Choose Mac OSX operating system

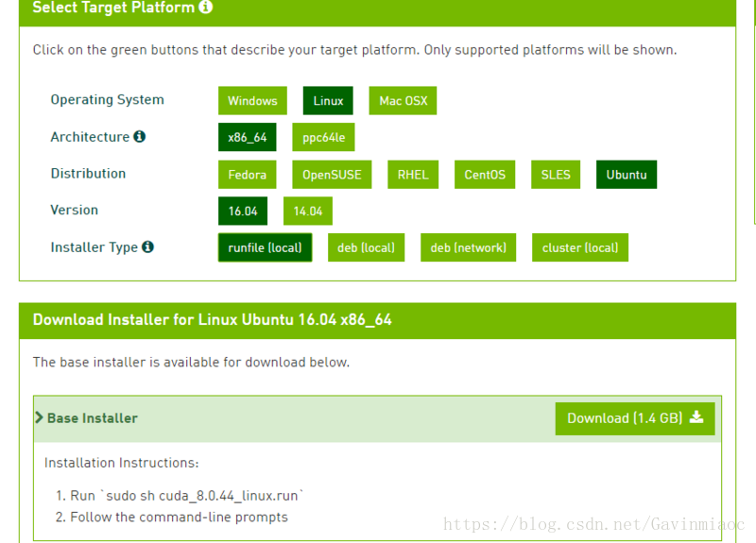click(x=404, y=101)
